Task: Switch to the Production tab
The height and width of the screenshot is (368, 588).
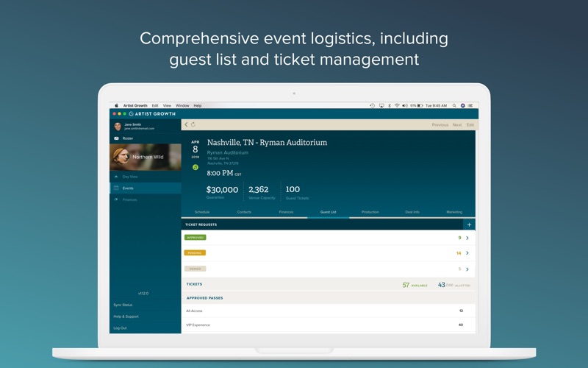Action: click(x=370, y=212)
